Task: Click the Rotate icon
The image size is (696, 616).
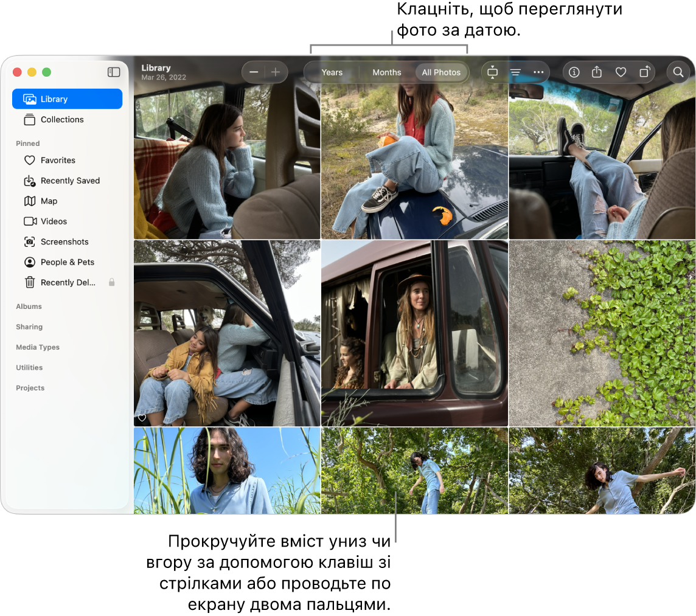Action: [x=644, y=72]
